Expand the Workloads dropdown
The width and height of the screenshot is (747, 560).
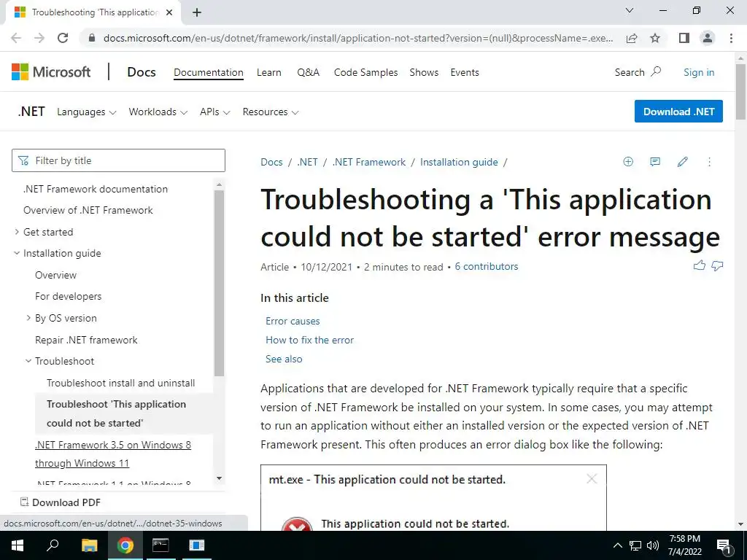click(158, 112)
